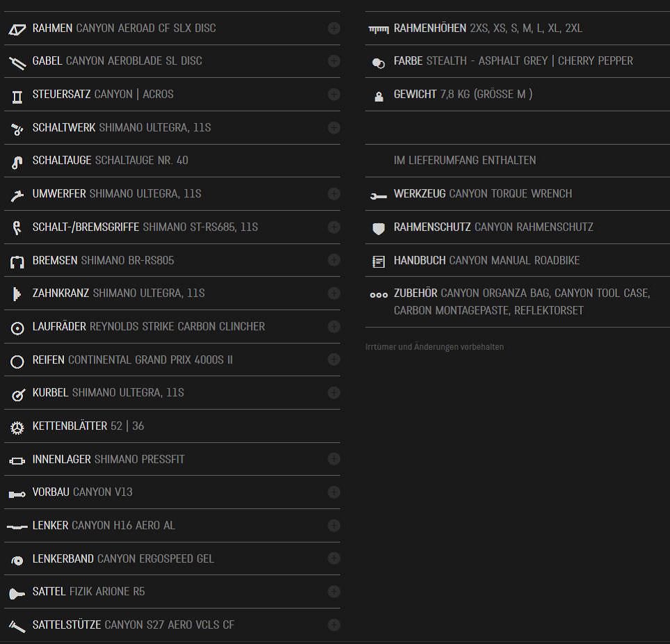The width and height of the screenshot is (670, 644).
Task: Click the weight value '7,8 KG (GRÖSSE M )'
Action: click(x=487, y=94)
